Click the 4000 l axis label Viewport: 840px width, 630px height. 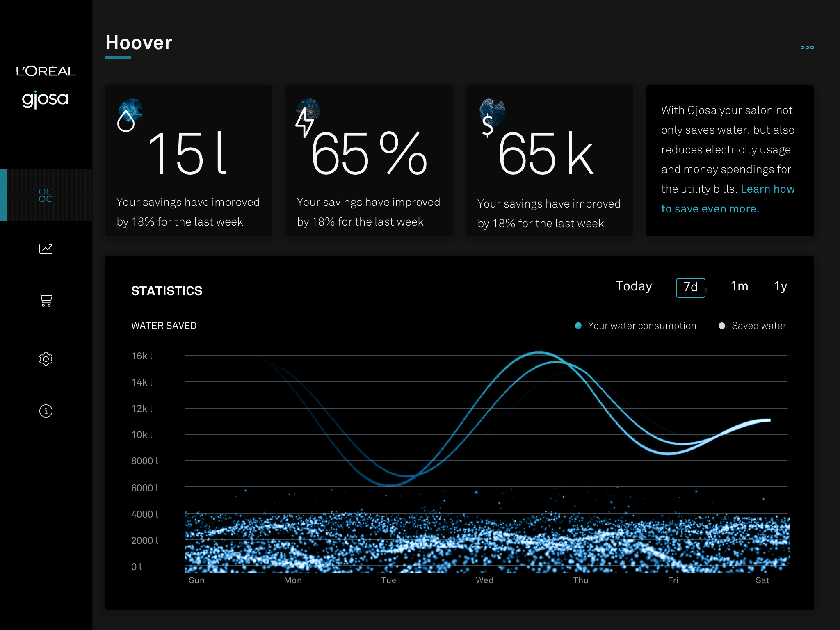[x=145, y=514]
